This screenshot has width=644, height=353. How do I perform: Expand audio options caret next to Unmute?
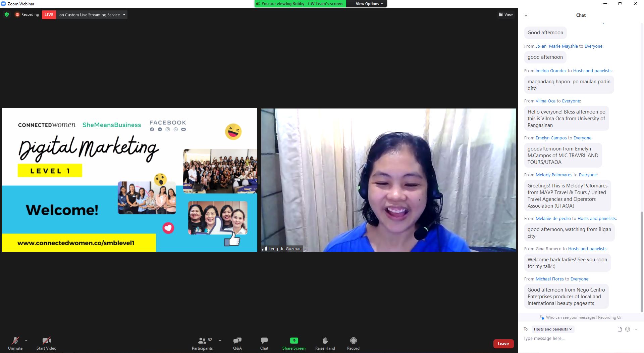[26, 341]
